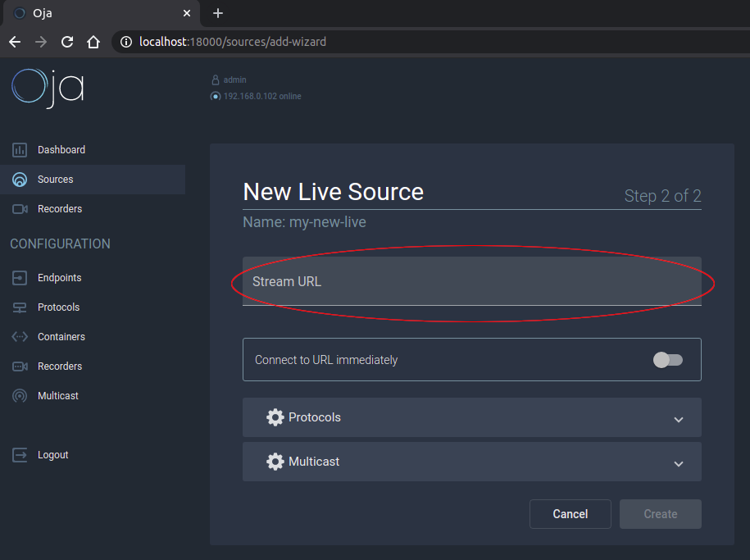Screen dimensions: 750x560
Task: Expand the Multicast settings panel in the form
Action: tap(472, 462)
